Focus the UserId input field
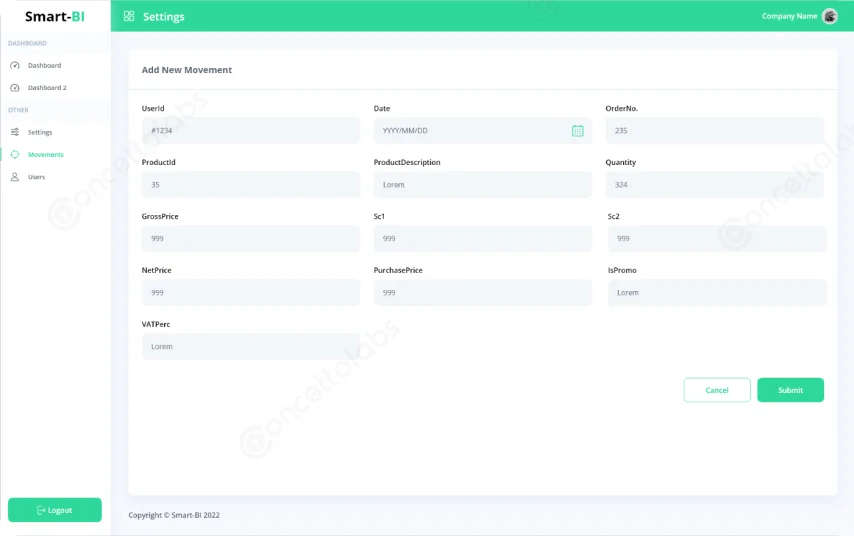This screenshot has height=536, width=854. pyautogui.click(x=251, y=131)
